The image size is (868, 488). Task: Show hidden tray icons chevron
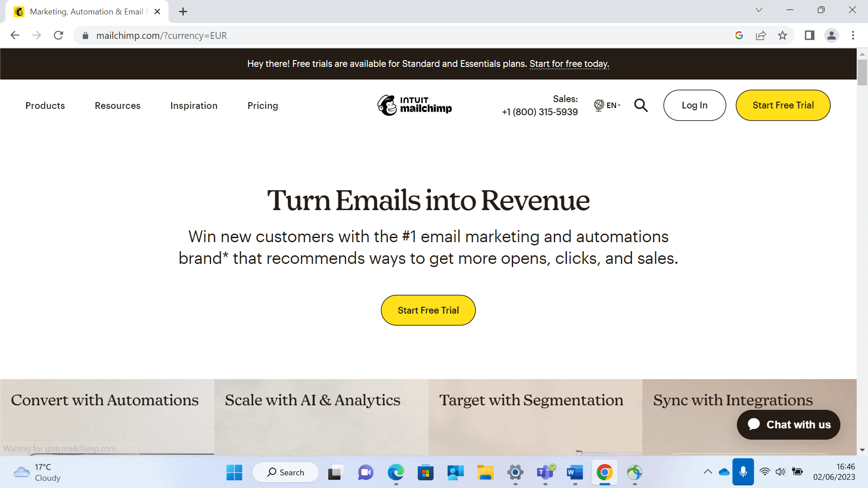pyautogui.click(x=708, y=472)
